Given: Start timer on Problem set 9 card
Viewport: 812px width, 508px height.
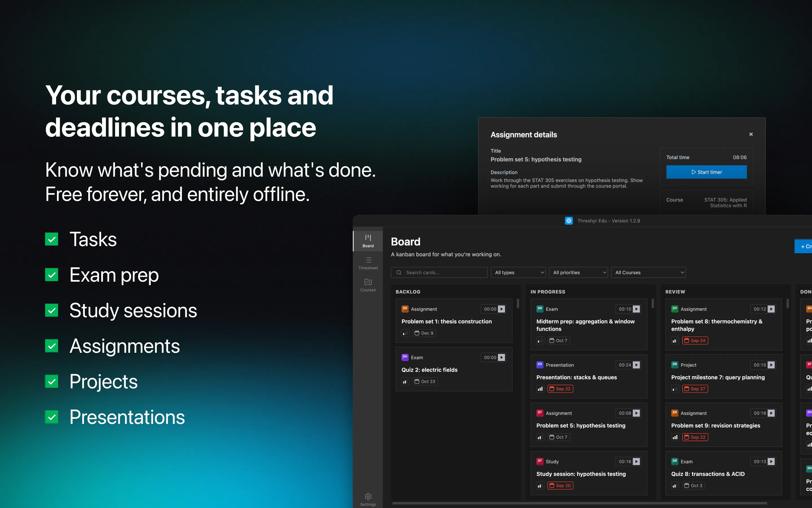Looking at the screenshot, I should (771, 413).
